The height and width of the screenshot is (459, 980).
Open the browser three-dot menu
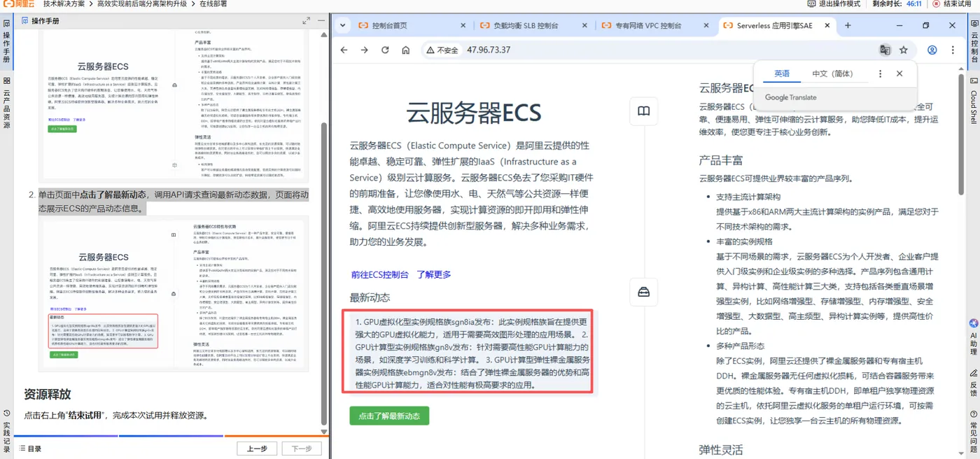coord(953,50)
